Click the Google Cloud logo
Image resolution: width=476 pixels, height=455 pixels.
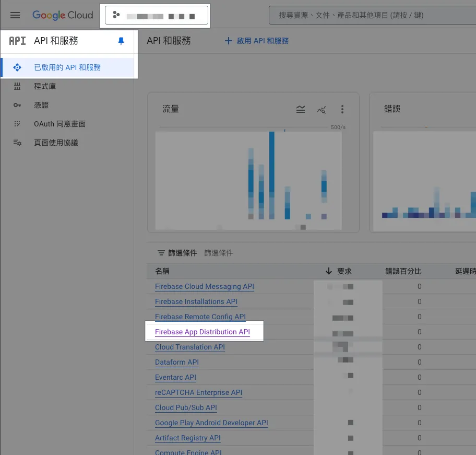[63, 15]
